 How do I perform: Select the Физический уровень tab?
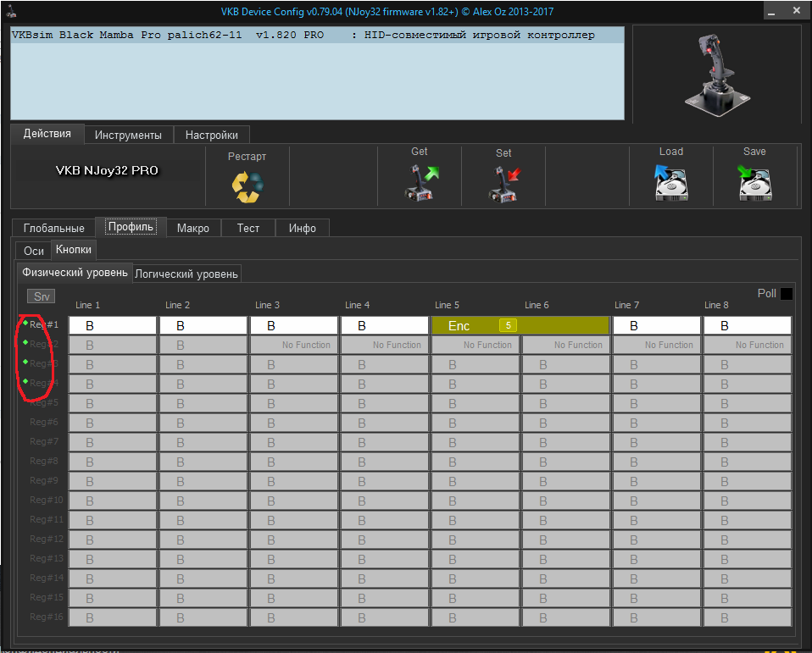(75, 273)
